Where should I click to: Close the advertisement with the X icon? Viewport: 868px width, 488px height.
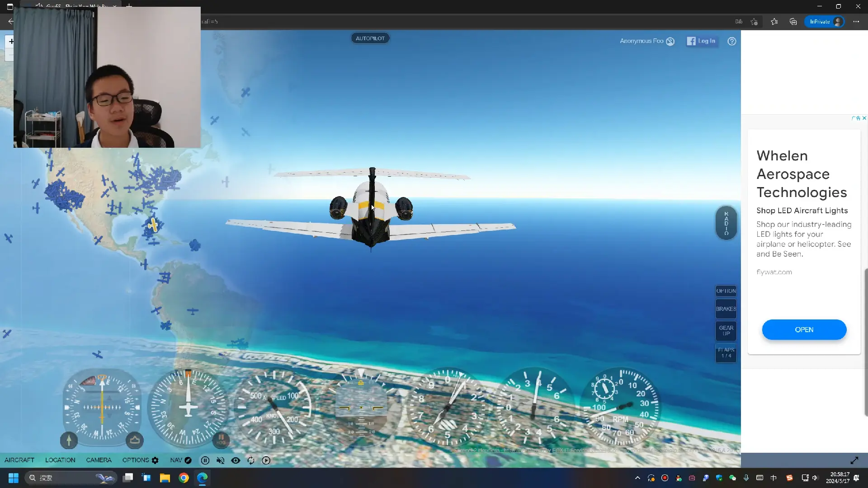point(864,118)
